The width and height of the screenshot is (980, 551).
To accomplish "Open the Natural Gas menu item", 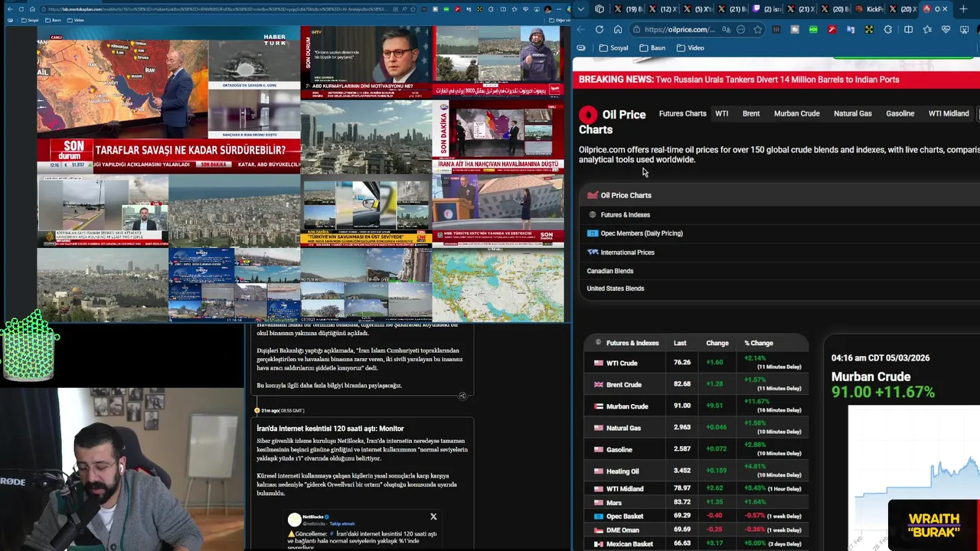I will 852,113.
